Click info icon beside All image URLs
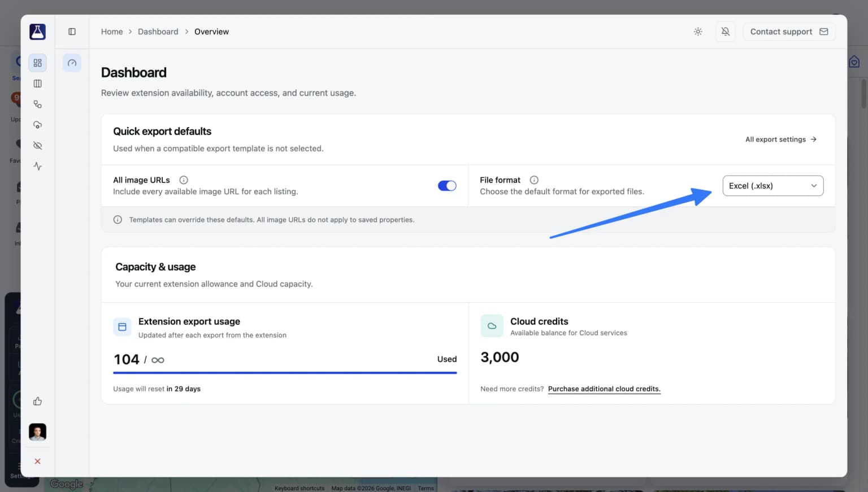Viewport: 868px width, 492px height. 184,180
